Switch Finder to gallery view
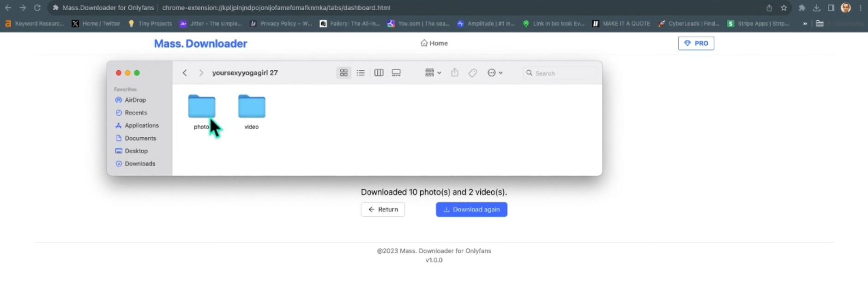The width and height of the screenshot is (868, 306). [396, 73]
